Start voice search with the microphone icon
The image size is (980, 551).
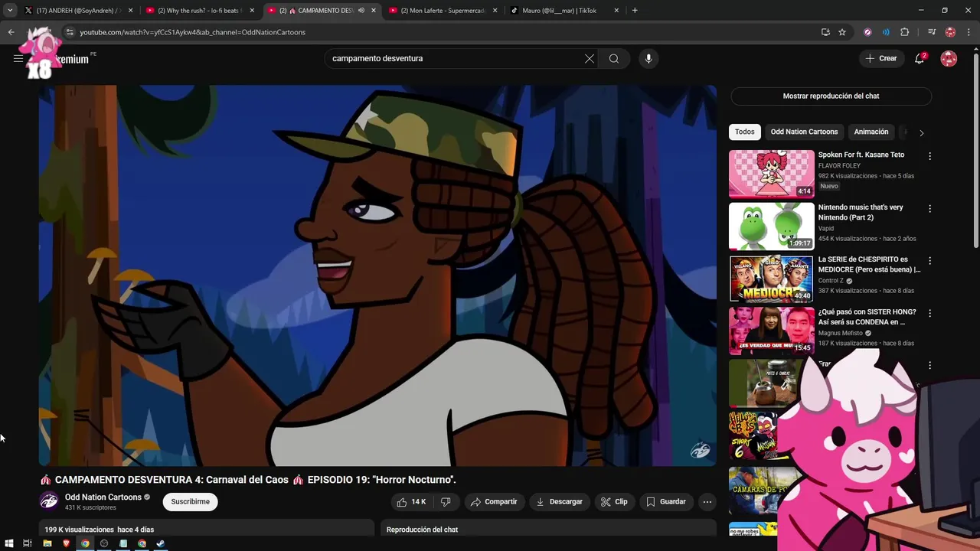[648, 58]
